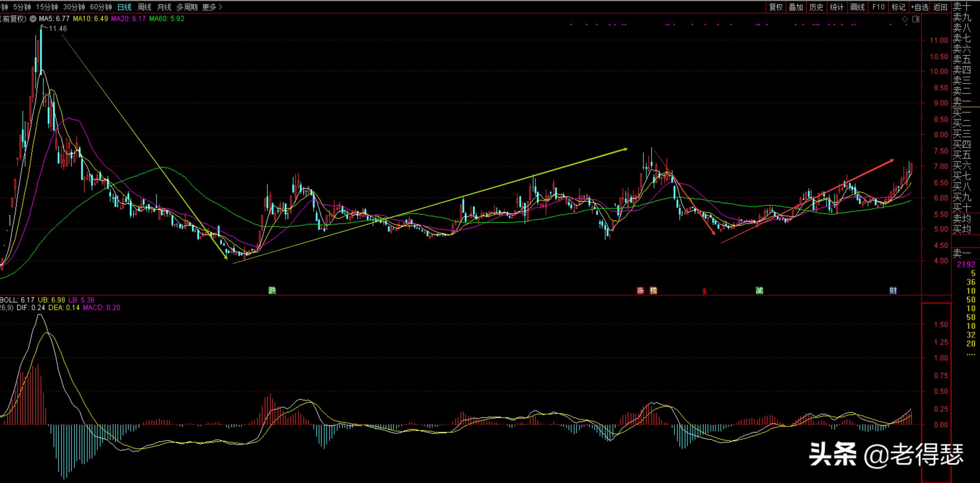The width and height of the screenshot is (980, 483).
Task: Click the red $ marker below chart
Action: pyautogui.click(x=704, y=291)
